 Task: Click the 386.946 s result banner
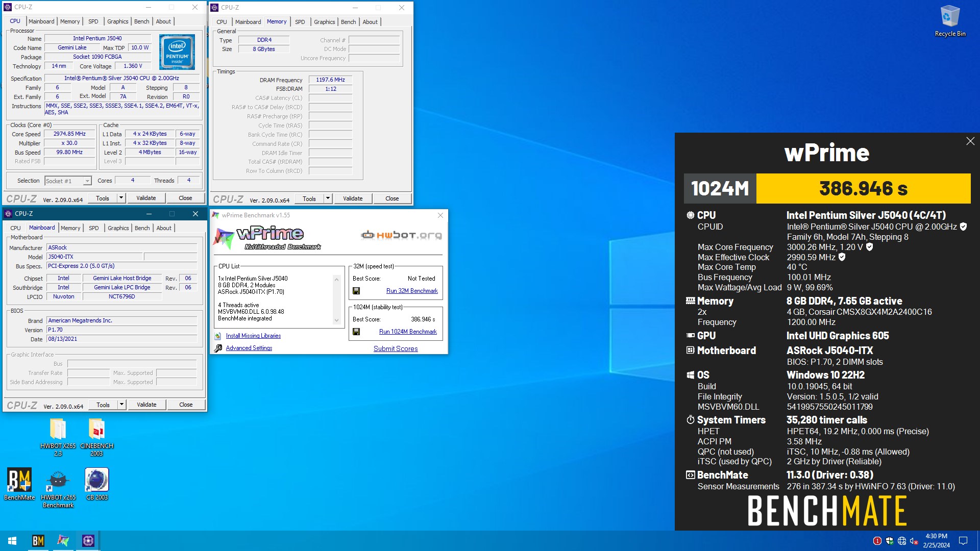tap(863, 188)
